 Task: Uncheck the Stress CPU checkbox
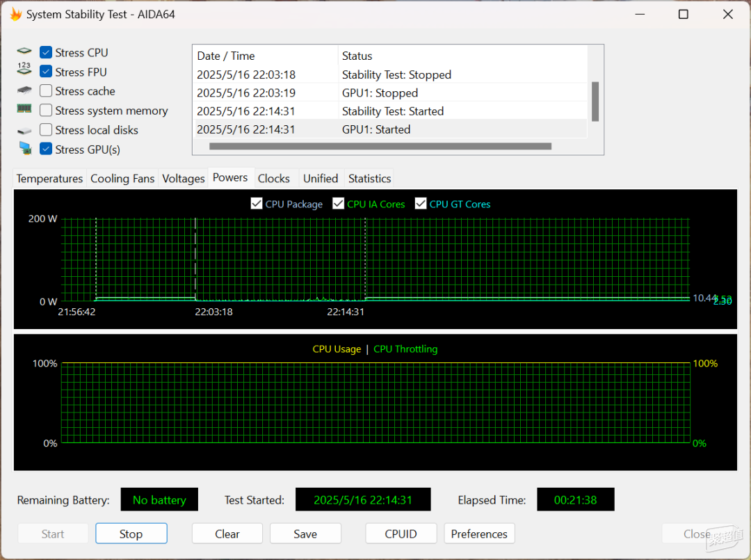click(x=46, y=52)
